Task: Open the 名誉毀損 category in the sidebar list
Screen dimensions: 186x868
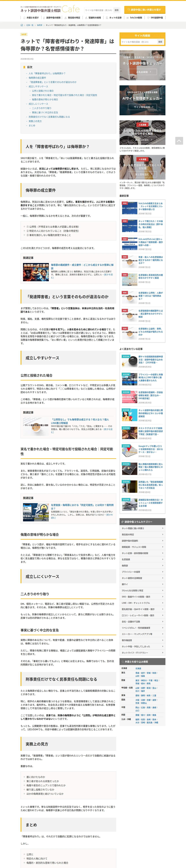Action: click(142, 559)
